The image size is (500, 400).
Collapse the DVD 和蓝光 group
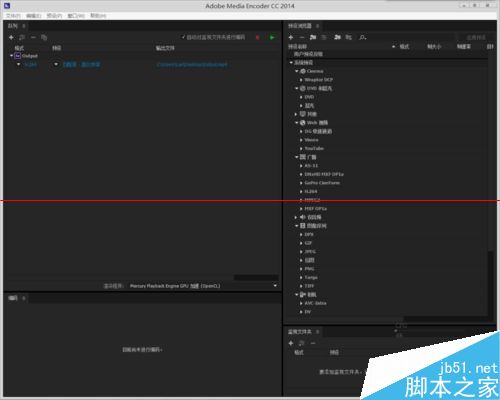click(x=296, y=88)
